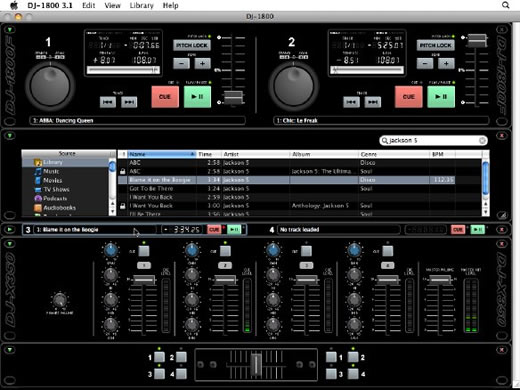Click the crossfader handle
520x390 pixels.
coord(256,364)
